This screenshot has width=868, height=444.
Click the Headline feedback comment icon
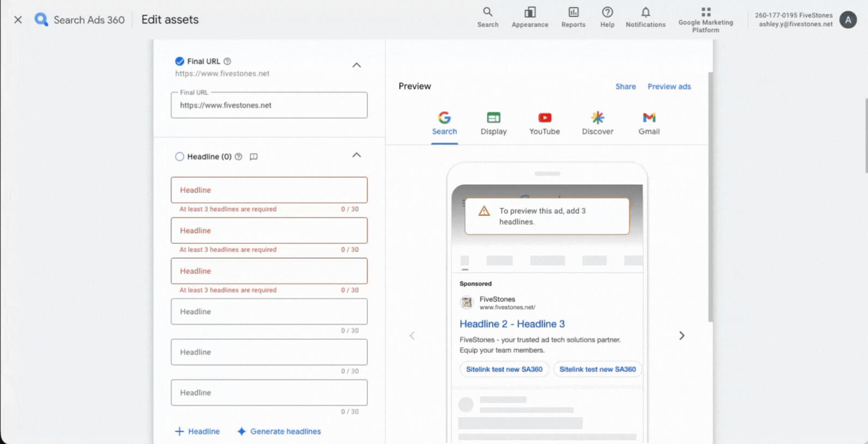(254, 157)
